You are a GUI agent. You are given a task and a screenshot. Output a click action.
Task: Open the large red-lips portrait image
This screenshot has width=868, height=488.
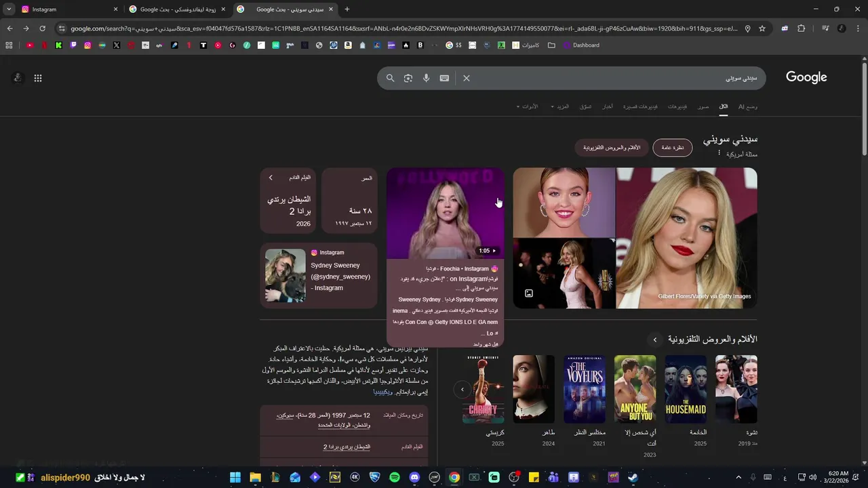[x=686, y=238]
